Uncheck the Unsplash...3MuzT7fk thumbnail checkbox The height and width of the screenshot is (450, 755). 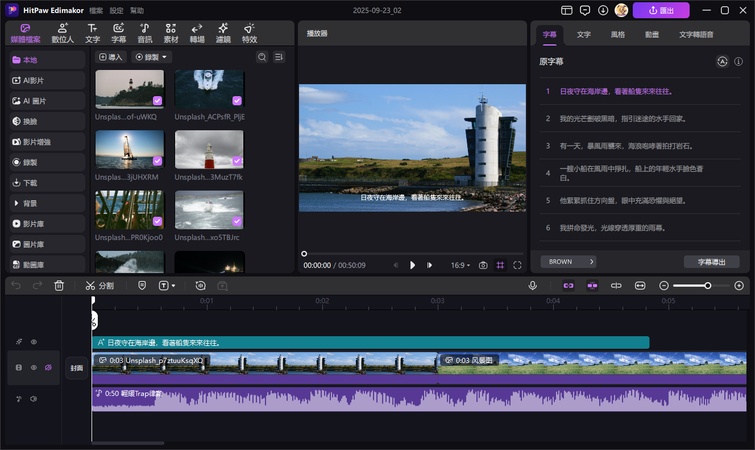tap(237, 161)
